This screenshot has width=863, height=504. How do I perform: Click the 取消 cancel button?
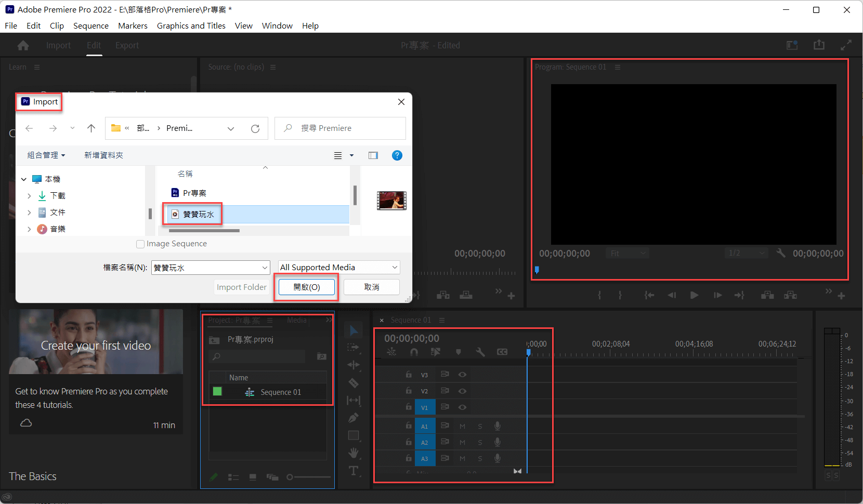[372, 287]
